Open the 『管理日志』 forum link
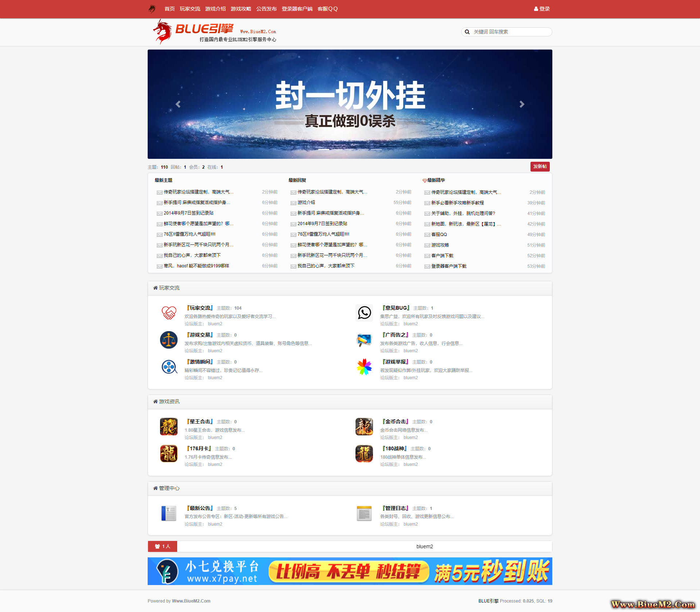700x612 pixels. click(395, 508)
